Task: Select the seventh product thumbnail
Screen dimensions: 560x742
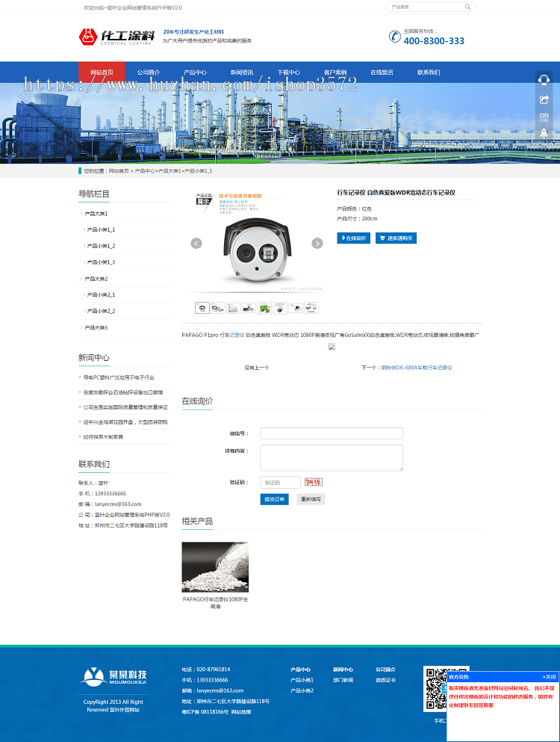Action: (x=296, y=308)
